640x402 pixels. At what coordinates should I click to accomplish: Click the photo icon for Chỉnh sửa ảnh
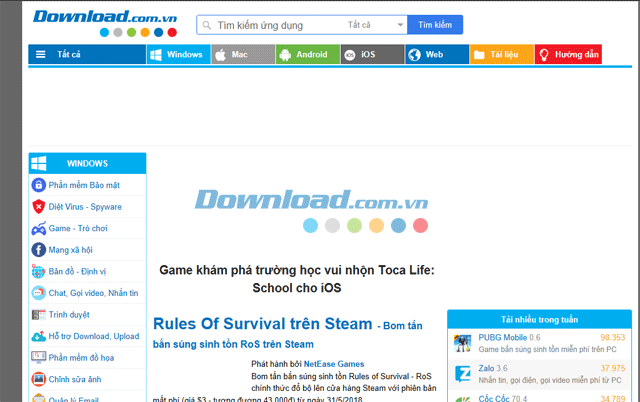coord(38,379)
